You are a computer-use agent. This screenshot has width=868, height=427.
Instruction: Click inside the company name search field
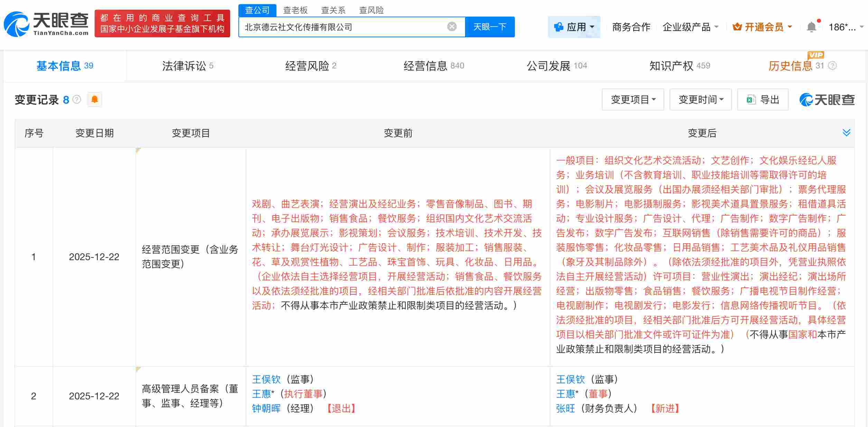point(346,26)
